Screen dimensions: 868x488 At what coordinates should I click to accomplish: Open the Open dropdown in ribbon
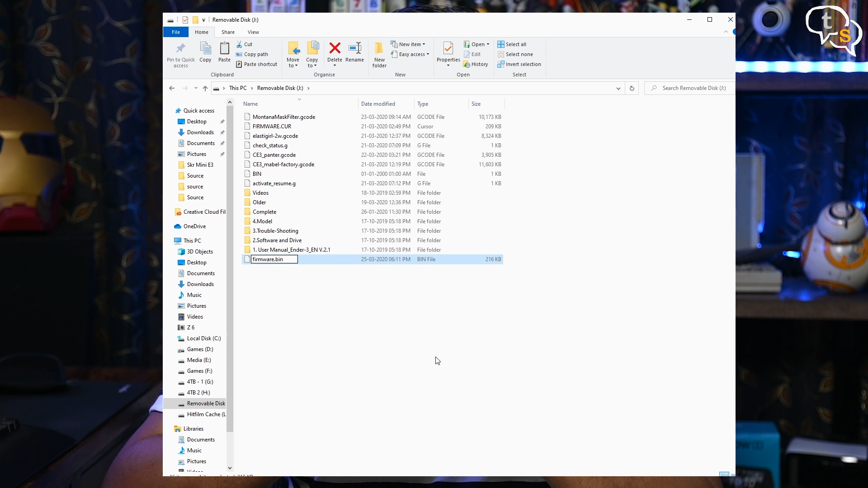coord(476,44)
